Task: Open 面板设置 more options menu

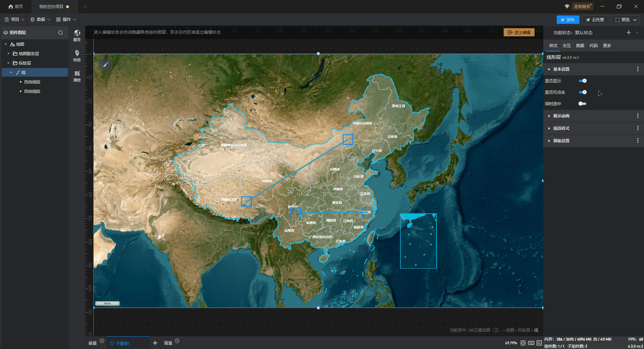Action: pyautogui.click(x=638, y=141)
